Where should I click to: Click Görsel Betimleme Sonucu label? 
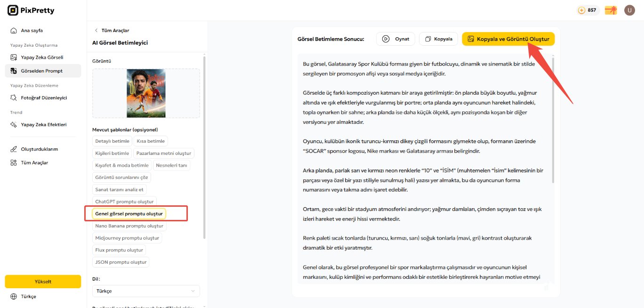[x=331, y=39]
